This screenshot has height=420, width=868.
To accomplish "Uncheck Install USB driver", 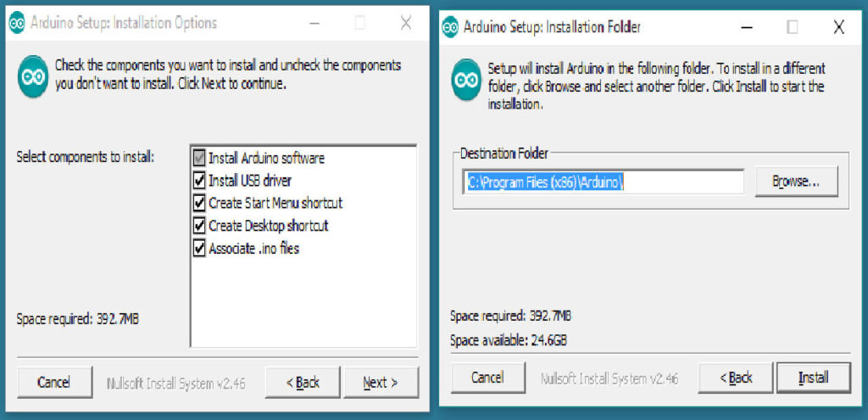I will (199, 181).
